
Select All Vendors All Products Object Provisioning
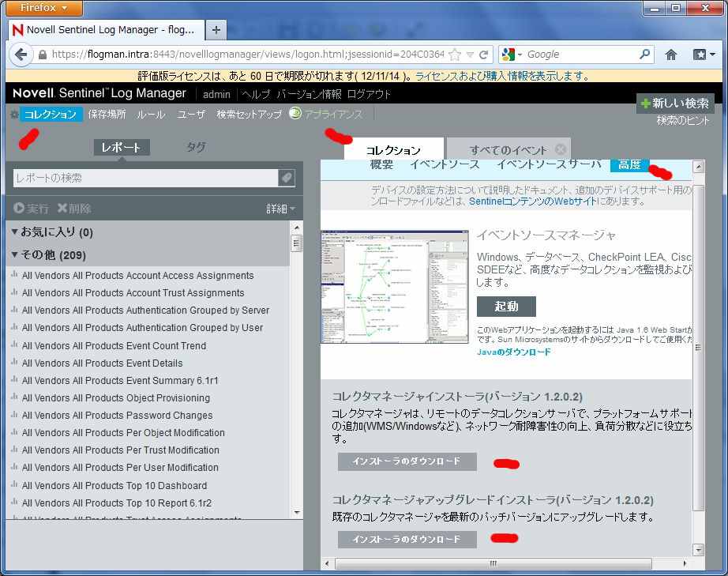point(115,398)
